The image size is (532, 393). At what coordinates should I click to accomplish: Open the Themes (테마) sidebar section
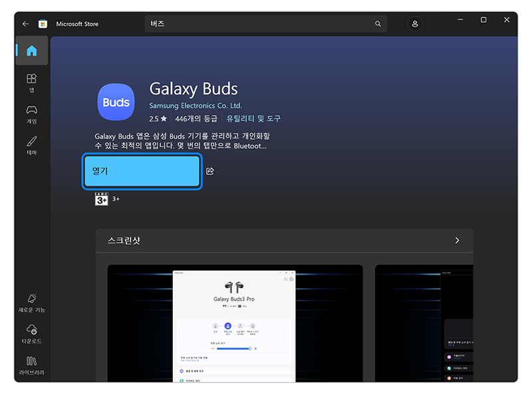(31, 146)
